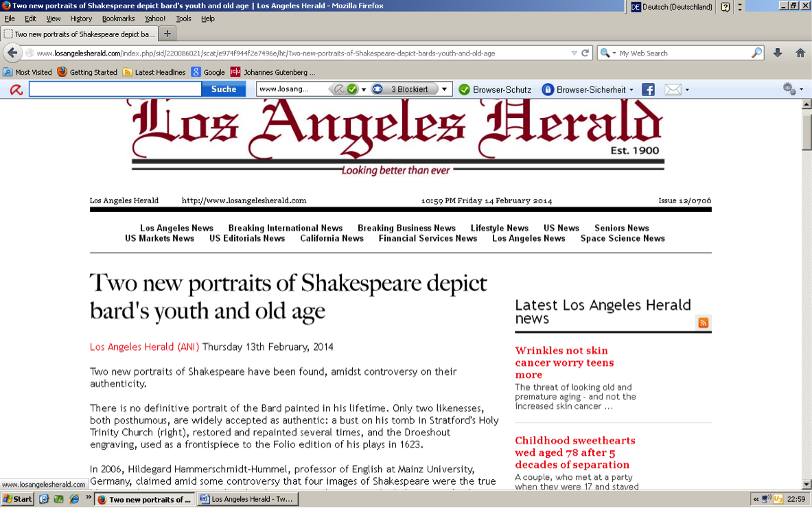Open the site safety rating dropdown arrow
The width and height of the screenshot is (812, 508).
pyautogui.click(x=364, y=89)
